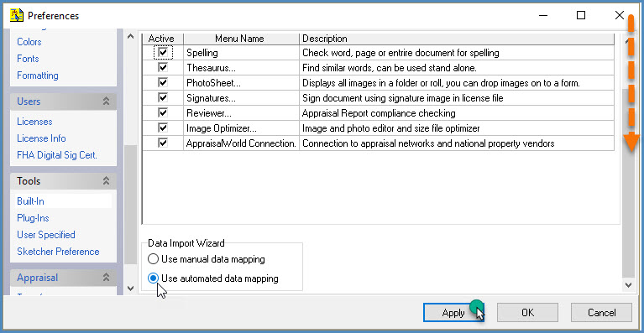This screenshot has width=644, height=333.
Task: Click 'Connection to appraisal networks' description
Action: (428, 143)
